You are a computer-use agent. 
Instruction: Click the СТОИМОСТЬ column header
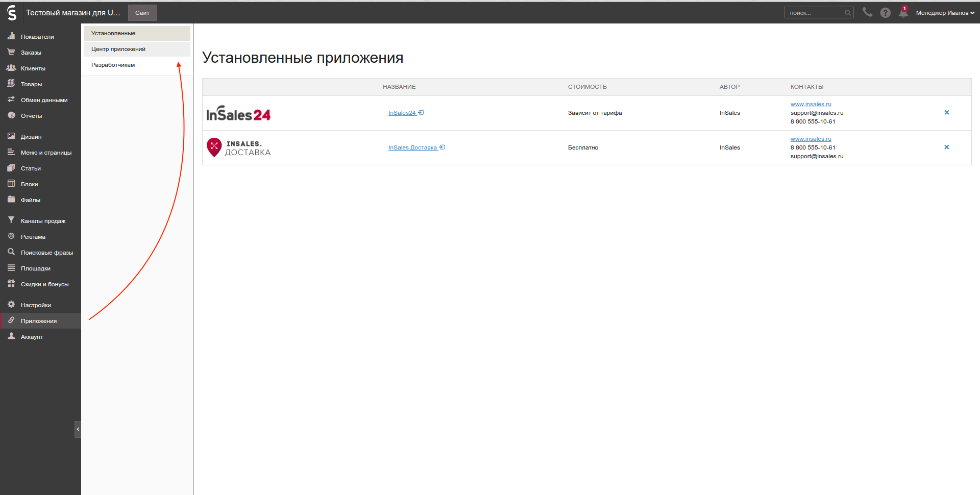click(x=587, y=87)
